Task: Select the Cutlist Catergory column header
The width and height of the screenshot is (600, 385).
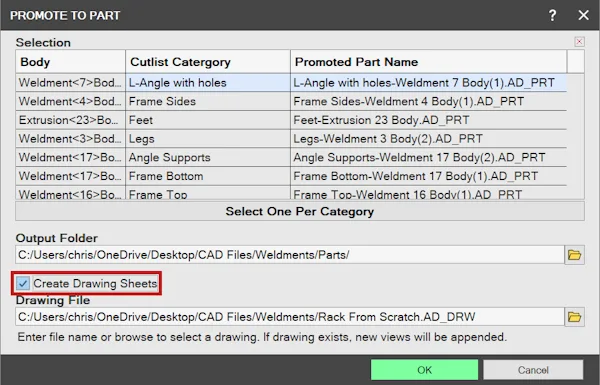Action: point(208,62)
